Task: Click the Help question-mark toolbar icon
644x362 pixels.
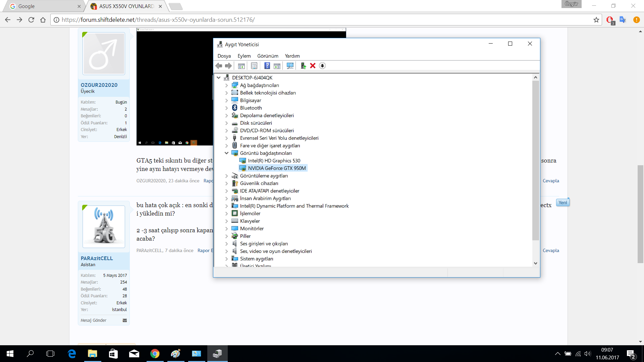Action: pyautogui.click(x=267, y=66)
